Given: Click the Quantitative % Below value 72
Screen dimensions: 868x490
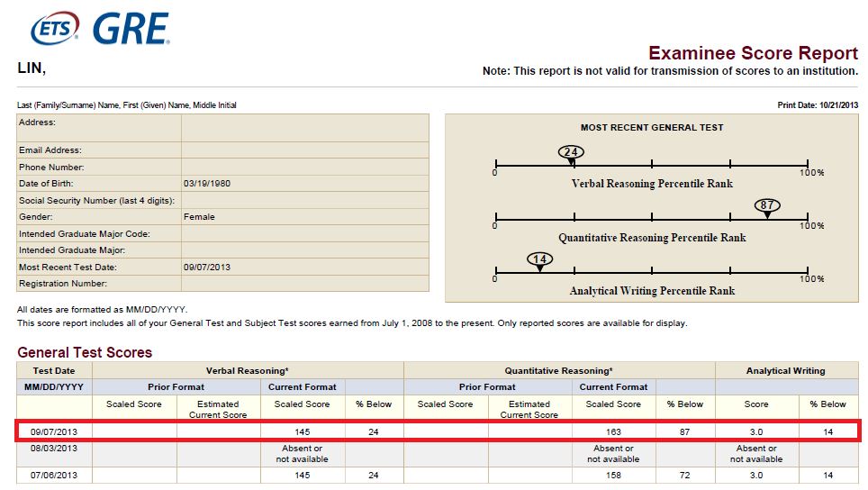Looking at the screenshot, I should click(685, 475).
